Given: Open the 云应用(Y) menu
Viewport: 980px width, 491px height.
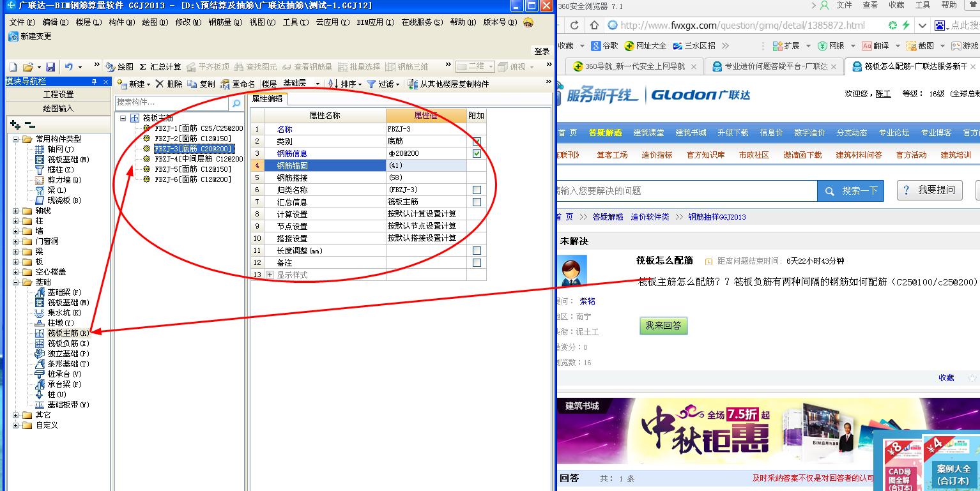Looking at the screenshot, I should (332, 22).
